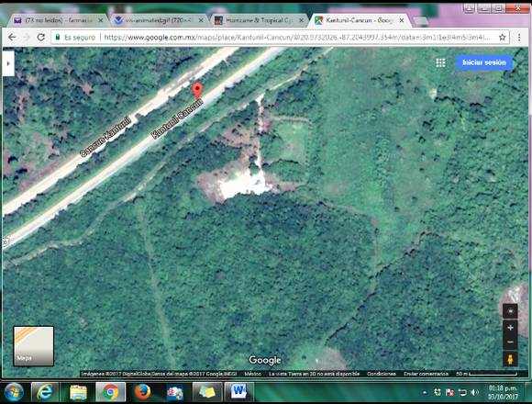Close the no leídos mail tab
The image size is (532, 404).
pos(100,21)
